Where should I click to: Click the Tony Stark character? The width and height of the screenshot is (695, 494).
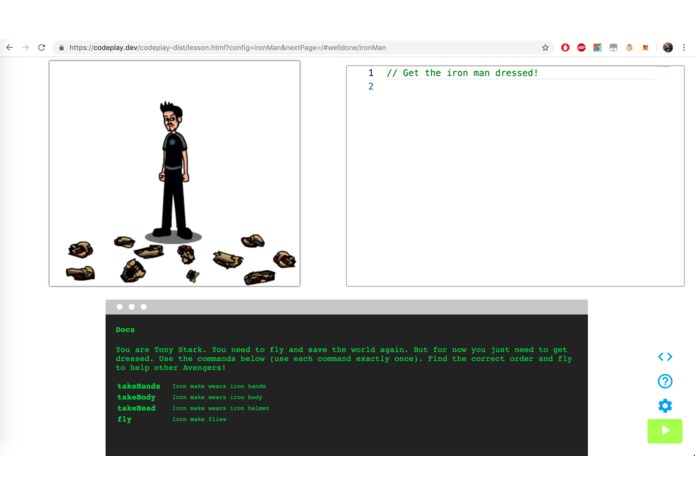tap(174, 171)
